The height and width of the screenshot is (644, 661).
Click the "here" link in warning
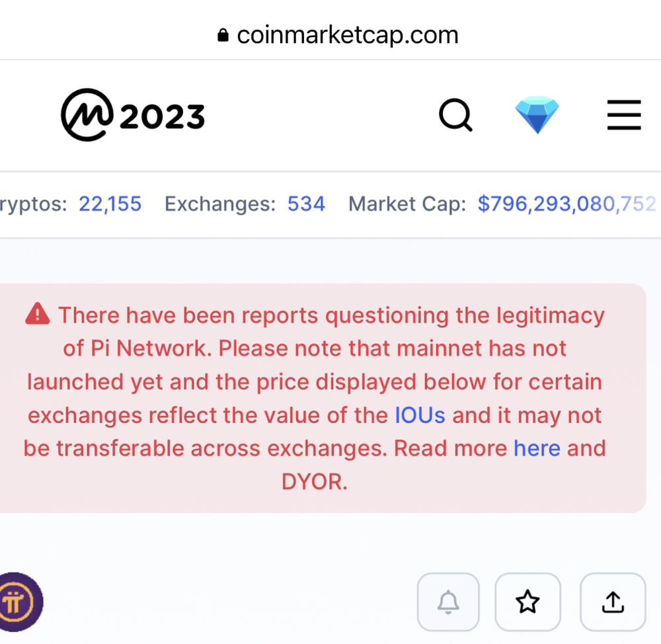(537, 448)
